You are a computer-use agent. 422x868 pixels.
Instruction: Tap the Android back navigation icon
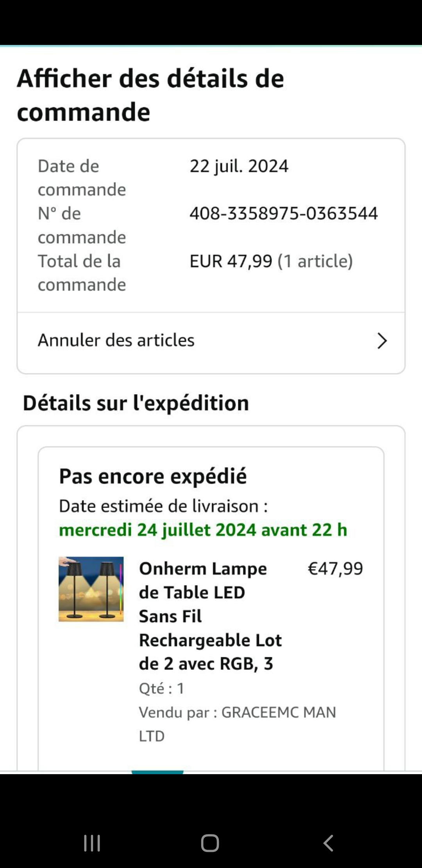(328, 843)
